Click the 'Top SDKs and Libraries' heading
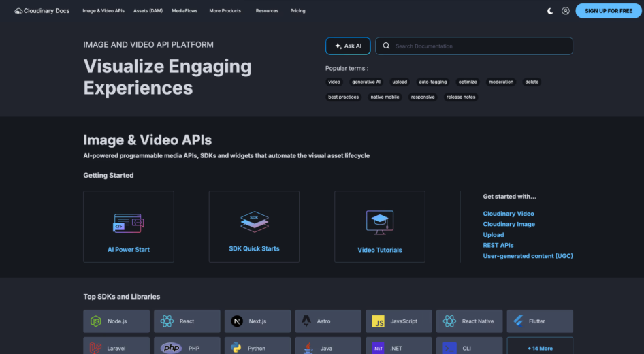Image resolution: width=644 pixels, height=354 pixels. coord(122,297)
